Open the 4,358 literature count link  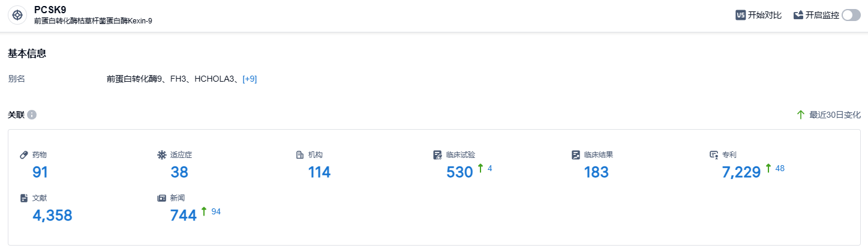pyautogui.click(x=52, y=215)
